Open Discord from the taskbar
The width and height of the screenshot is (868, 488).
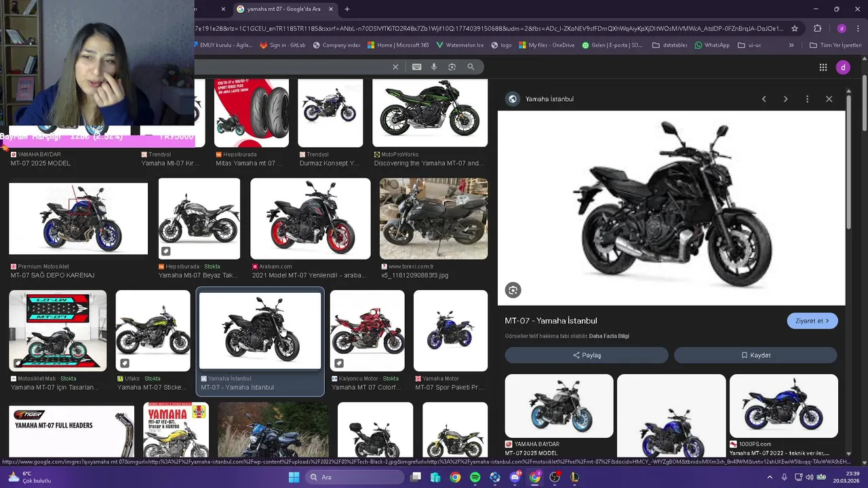[x=515, y=477]
